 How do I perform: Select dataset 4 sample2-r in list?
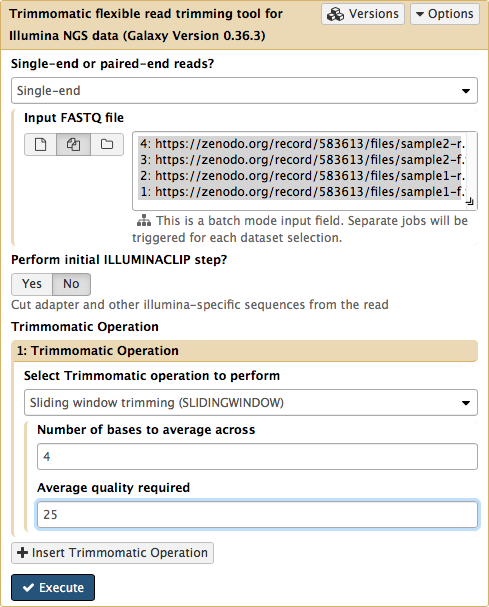coord(301,144)
